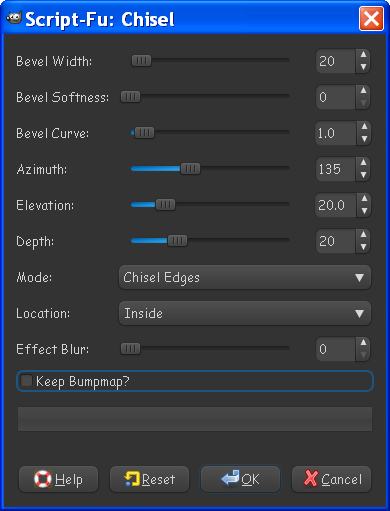
Task: Focus the Bevel Curve value field
Action: point(336,133)
